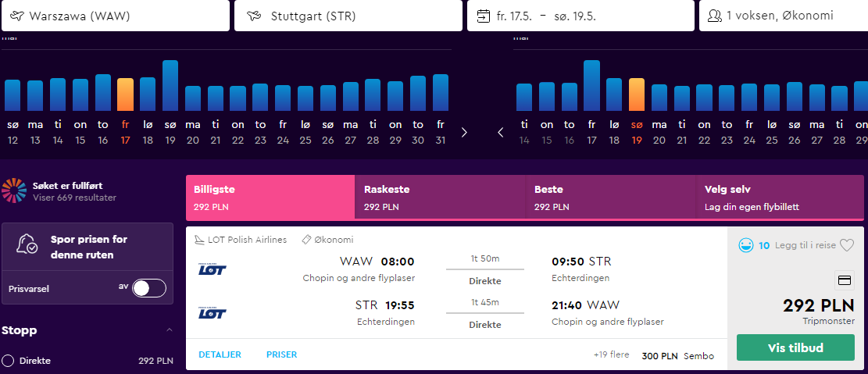Click the heart icon to save the trip
Image resolution: width=868 pixels, height=374 pixels.
(846, 245)
